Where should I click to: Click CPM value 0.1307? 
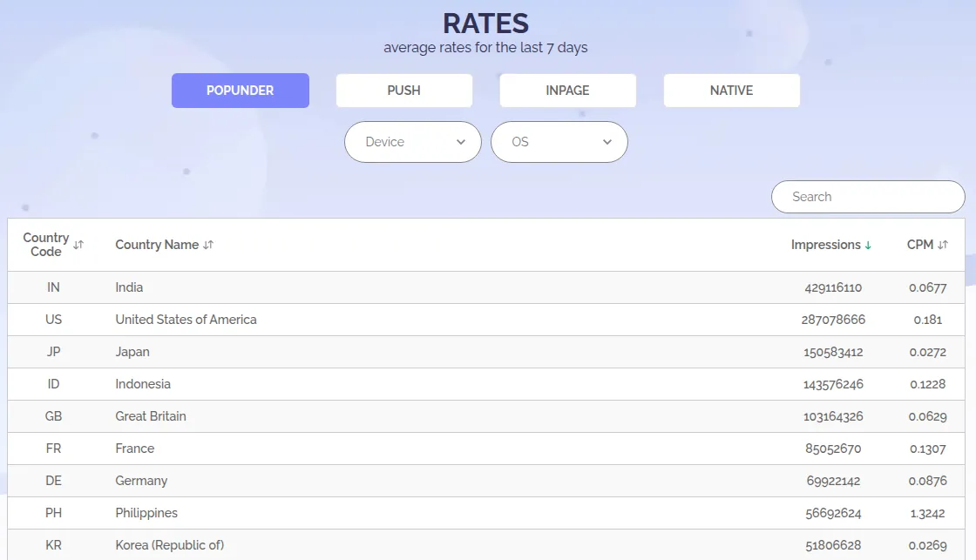click(927, 449)
